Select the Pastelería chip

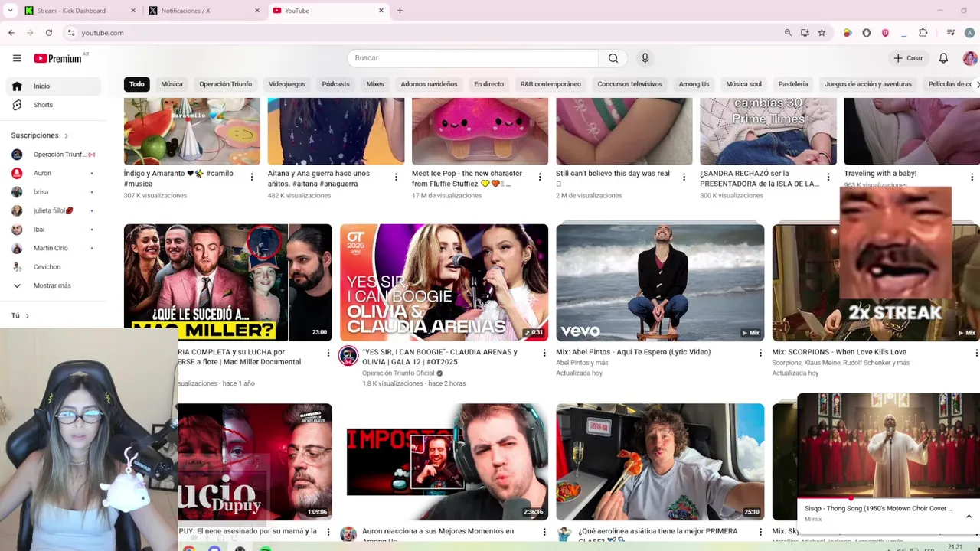point(793,84)
